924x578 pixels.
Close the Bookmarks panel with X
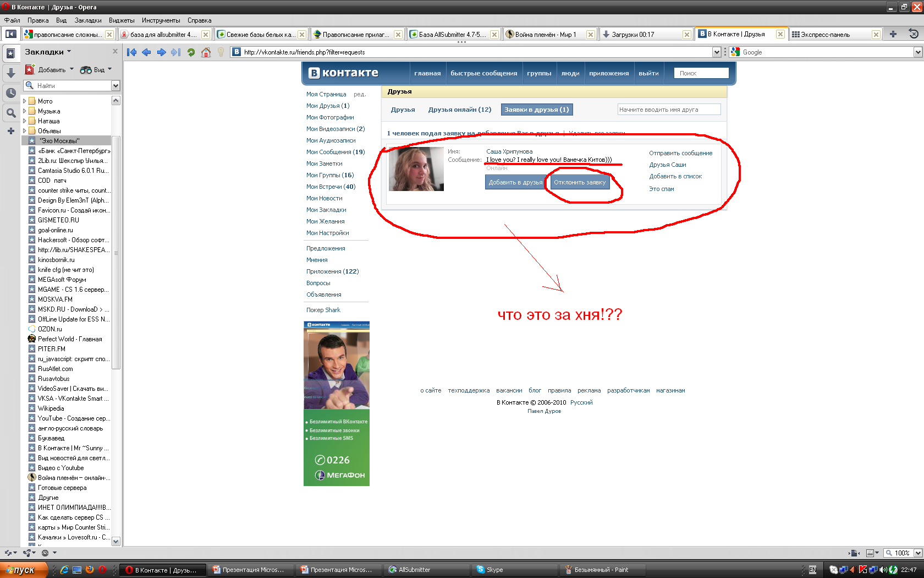pos(115,51)
